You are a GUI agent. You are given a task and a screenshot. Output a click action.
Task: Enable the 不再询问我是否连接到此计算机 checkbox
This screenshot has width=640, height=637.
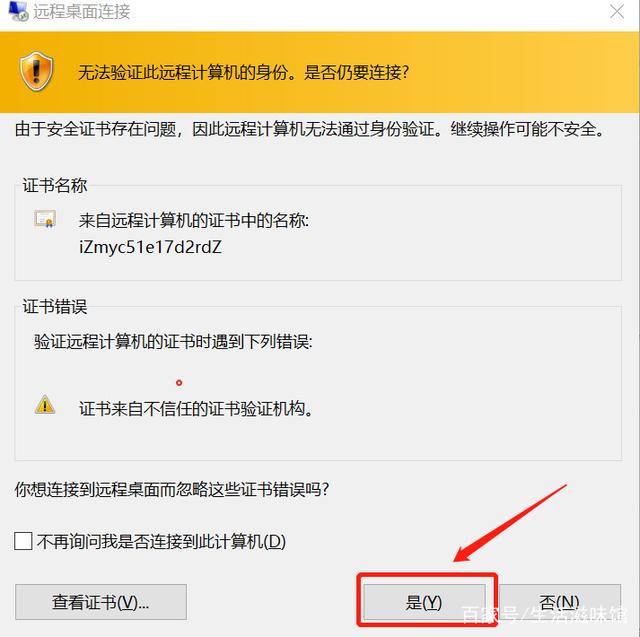[x=23, y=542]
